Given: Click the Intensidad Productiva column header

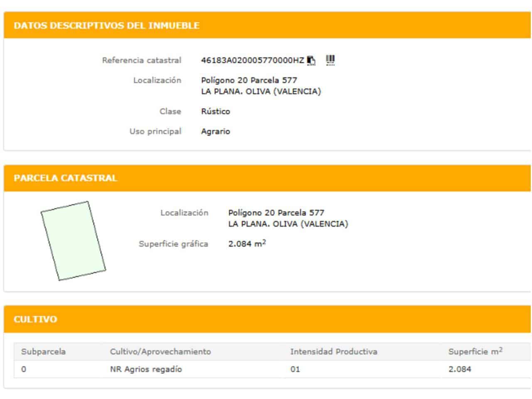Looking at the screenshot, I should [x=333, y=352].
